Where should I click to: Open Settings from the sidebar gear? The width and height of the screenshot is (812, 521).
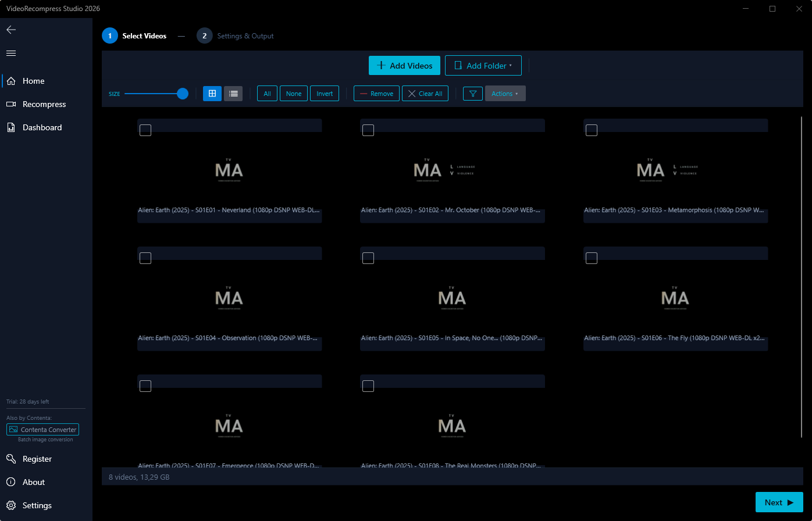tap(37, 505)
